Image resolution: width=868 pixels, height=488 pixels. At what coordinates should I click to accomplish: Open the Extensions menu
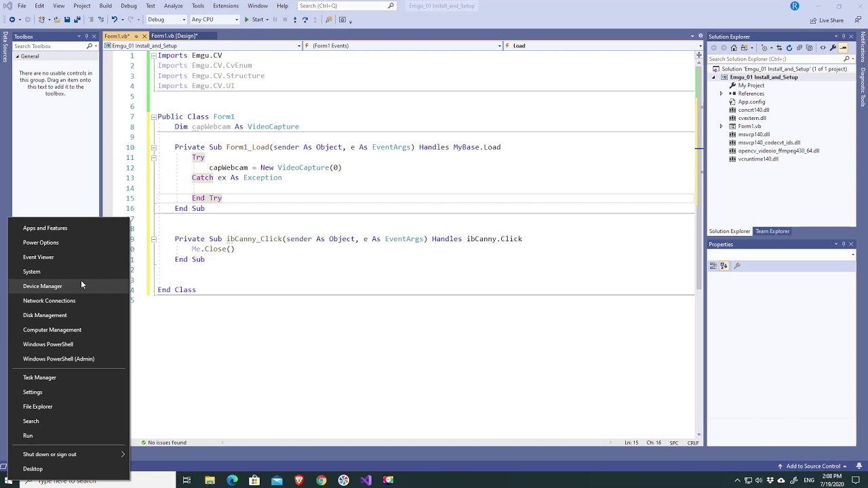pos(226,5)
